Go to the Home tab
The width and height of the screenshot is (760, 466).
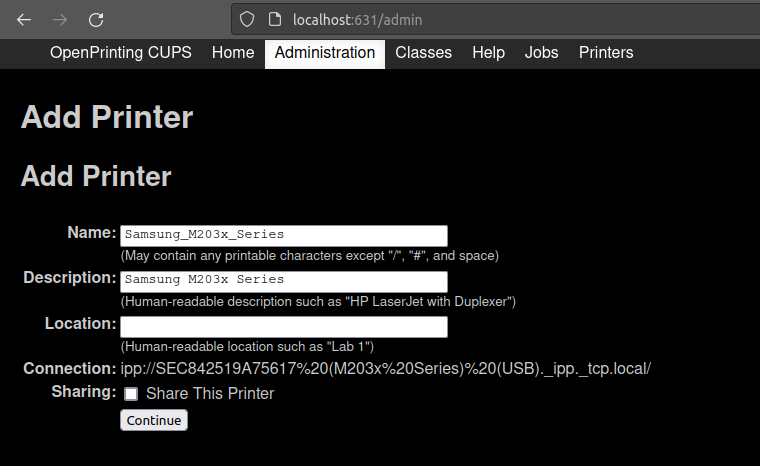[233, 52]
